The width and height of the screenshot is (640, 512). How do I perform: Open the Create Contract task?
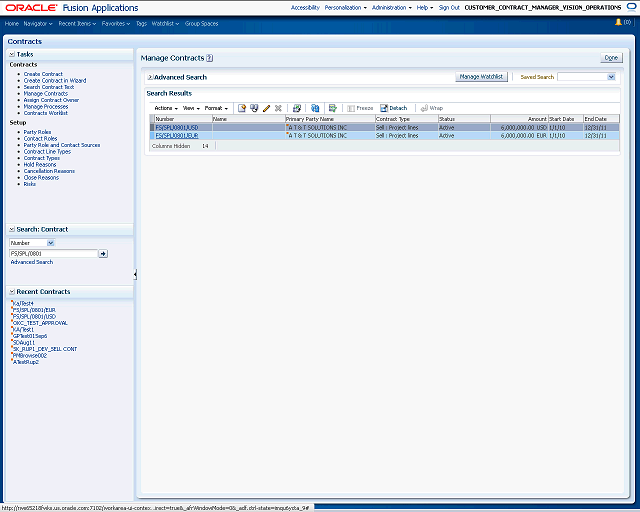[43, 74]
